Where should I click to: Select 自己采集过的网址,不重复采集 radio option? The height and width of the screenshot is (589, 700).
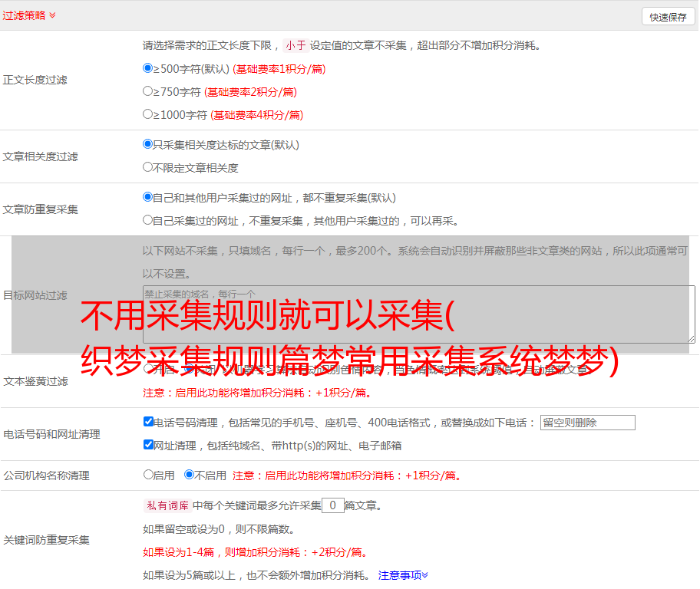(148, 220)
